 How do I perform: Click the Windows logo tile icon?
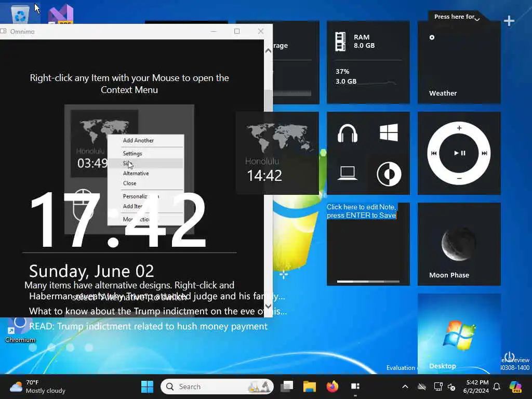[389, 132]
